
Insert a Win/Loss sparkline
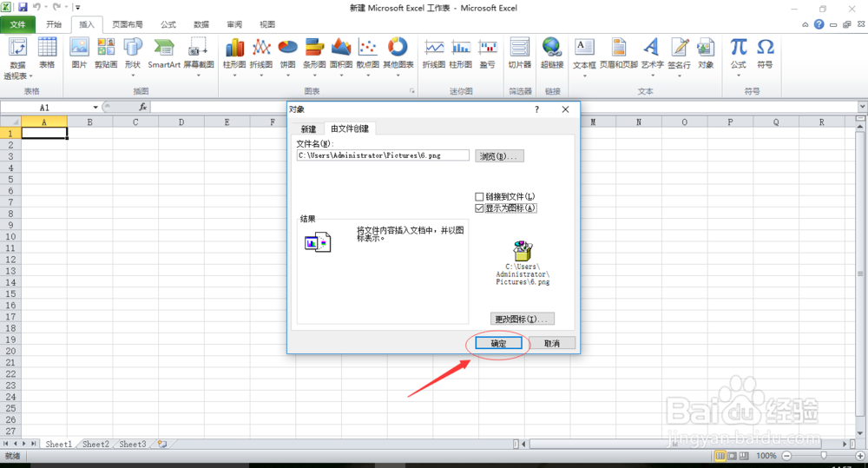[x=488, y=53]
